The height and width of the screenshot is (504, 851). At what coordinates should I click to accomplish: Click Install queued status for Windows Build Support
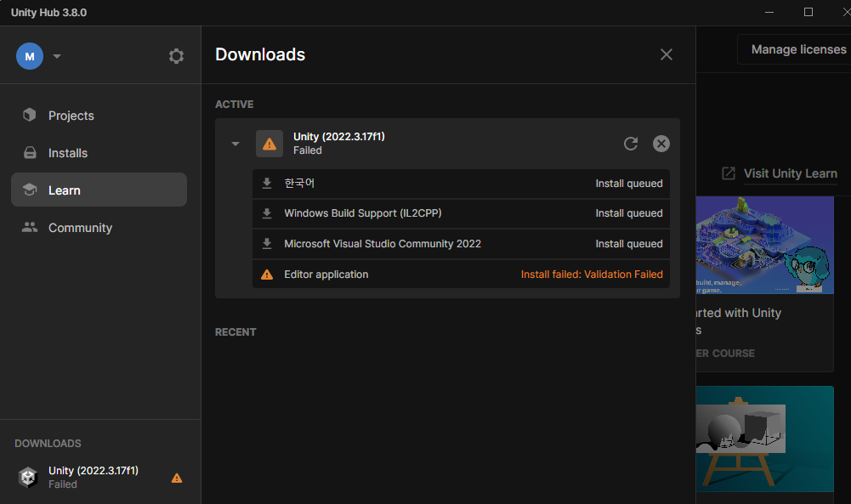coord(629,213)
